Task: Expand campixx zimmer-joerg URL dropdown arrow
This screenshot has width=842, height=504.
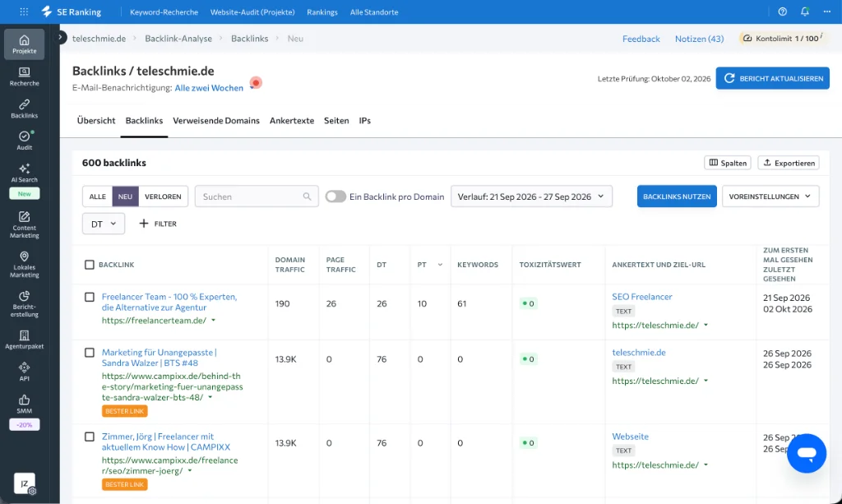Action: [190, 471]
